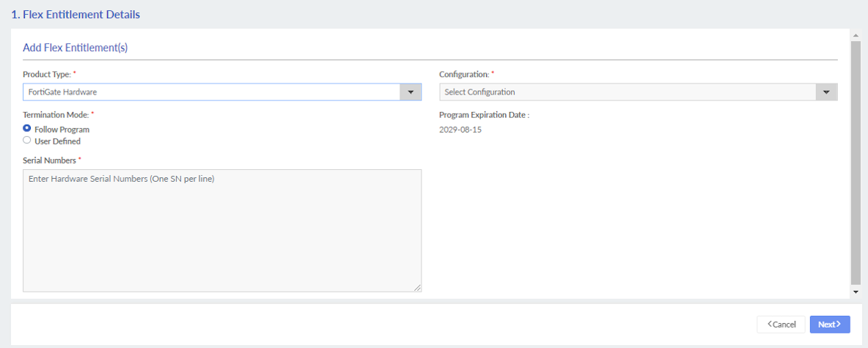The image size is (868, 348).
Task: Proceed with the Next button
Action: (830, 325)
